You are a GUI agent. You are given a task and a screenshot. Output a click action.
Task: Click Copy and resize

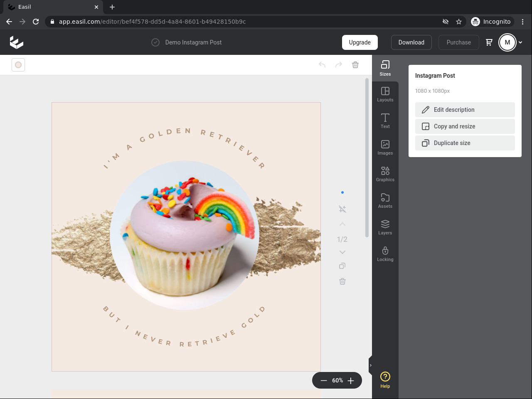pyautogui.click(x=465, y=126)
